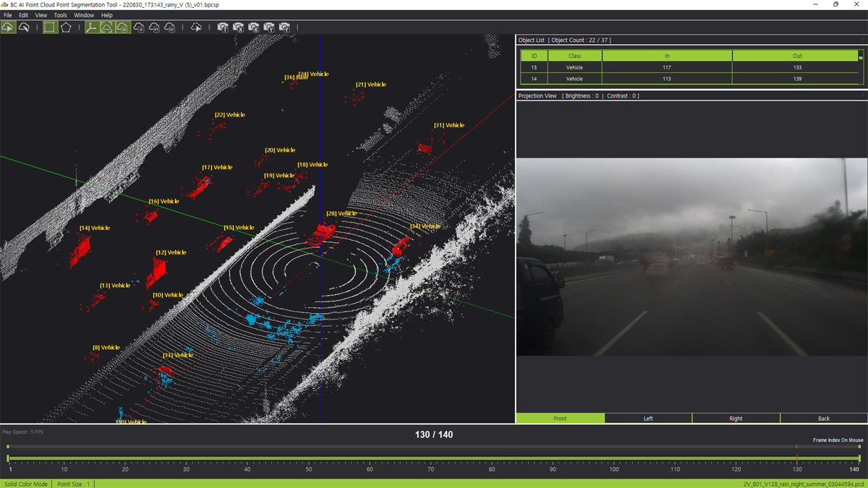Viewport: 868px width, 488px height.
Task: Open the File menu
Action: 8,15
